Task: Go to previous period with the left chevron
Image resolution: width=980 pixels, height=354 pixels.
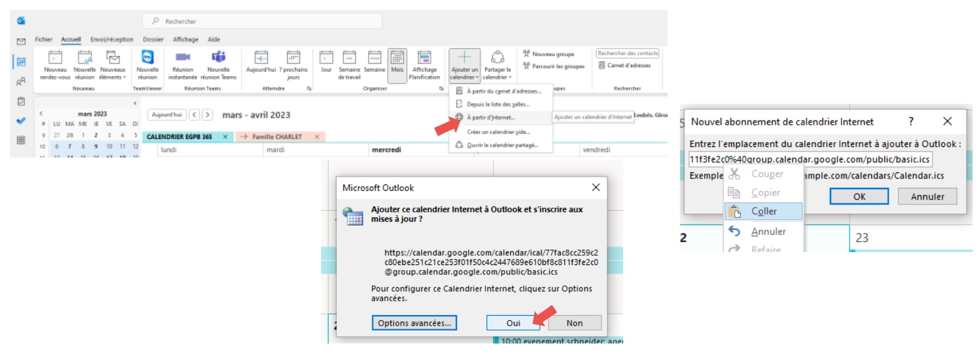Action: pos(195,115)
